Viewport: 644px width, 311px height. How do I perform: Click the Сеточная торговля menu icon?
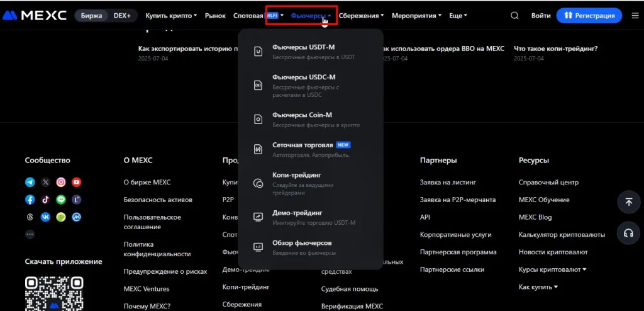pos(258,149)
